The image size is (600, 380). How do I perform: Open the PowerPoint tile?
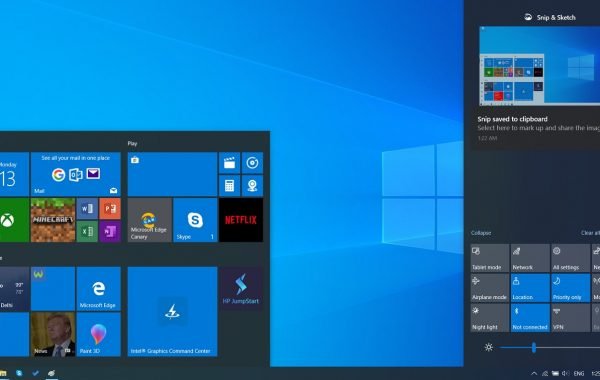(x=110, y=209)
